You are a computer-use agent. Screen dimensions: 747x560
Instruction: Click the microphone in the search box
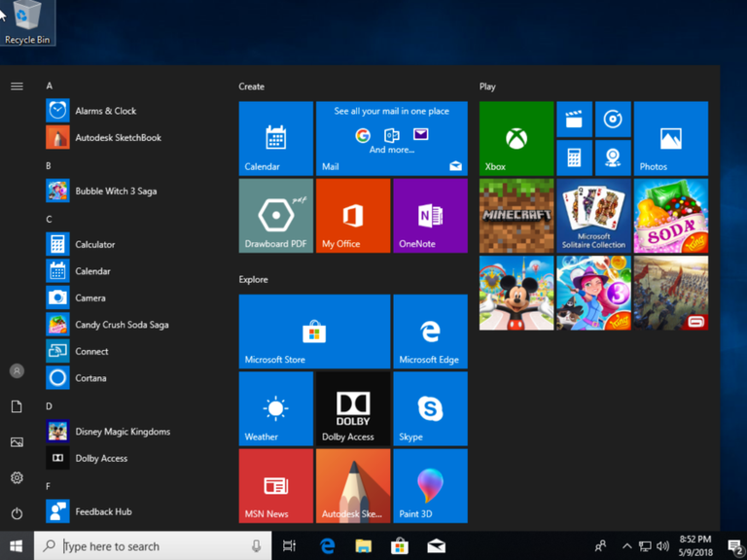click(257, 545)
